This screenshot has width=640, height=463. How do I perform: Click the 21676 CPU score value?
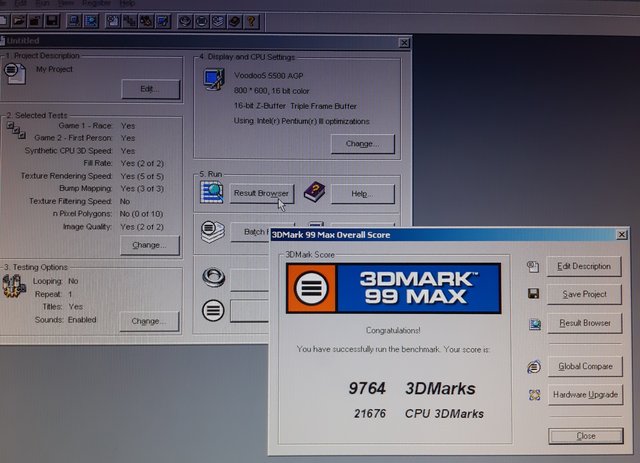370,414
